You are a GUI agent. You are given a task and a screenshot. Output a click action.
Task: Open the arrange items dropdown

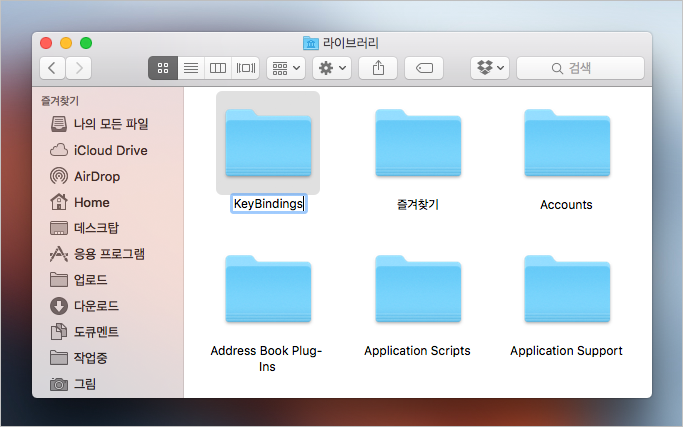point(286,68)
